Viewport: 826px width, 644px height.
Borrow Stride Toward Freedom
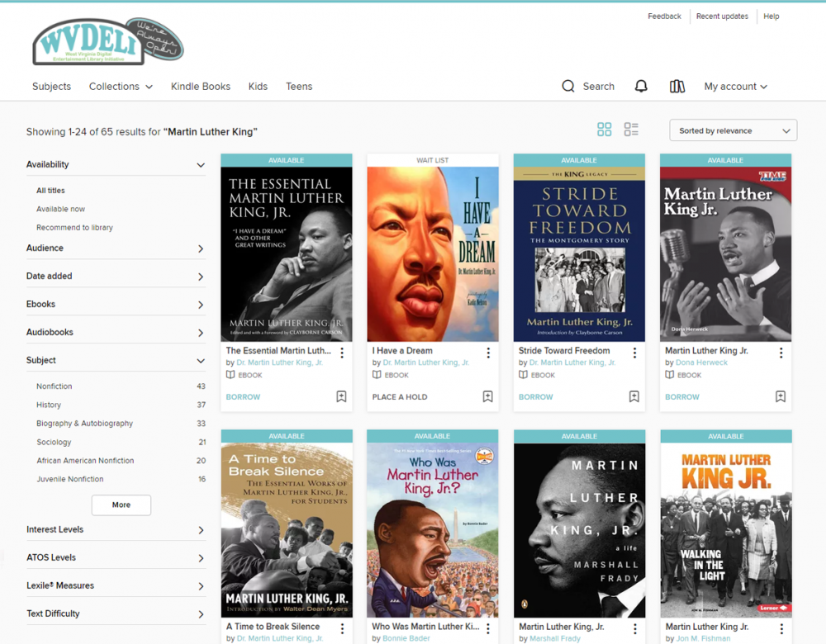(x=536, y=397)
